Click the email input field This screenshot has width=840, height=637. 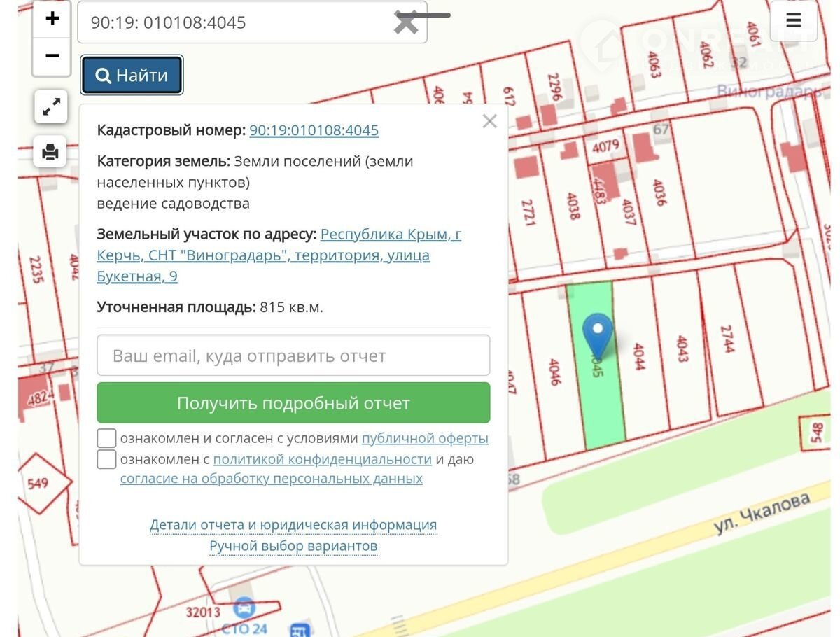coord(293,356)
